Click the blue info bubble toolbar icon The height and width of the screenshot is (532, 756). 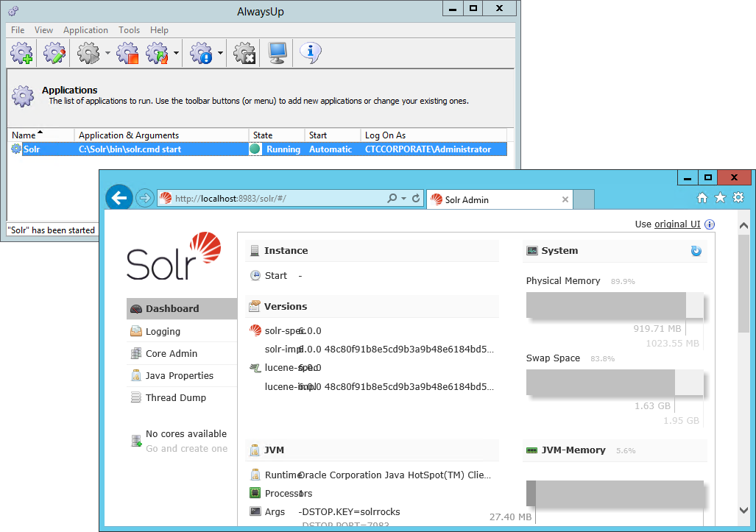click(311, 53)
